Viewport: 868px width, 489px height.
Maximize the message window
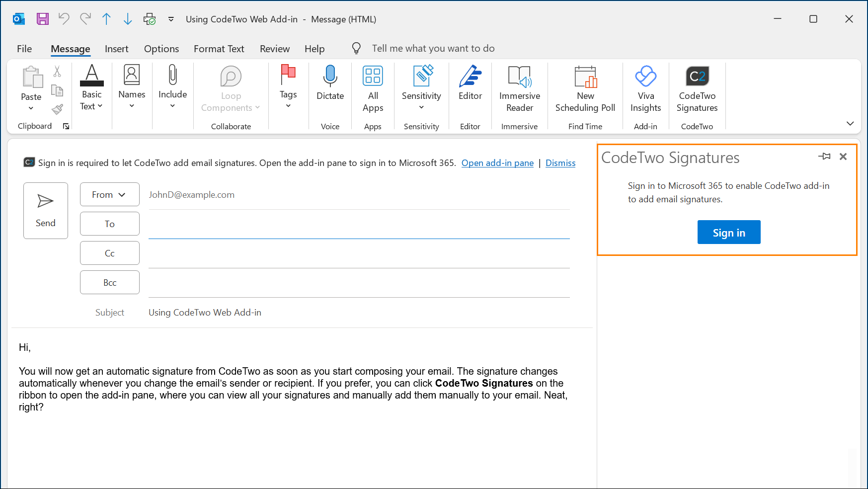tap(813, 19)
